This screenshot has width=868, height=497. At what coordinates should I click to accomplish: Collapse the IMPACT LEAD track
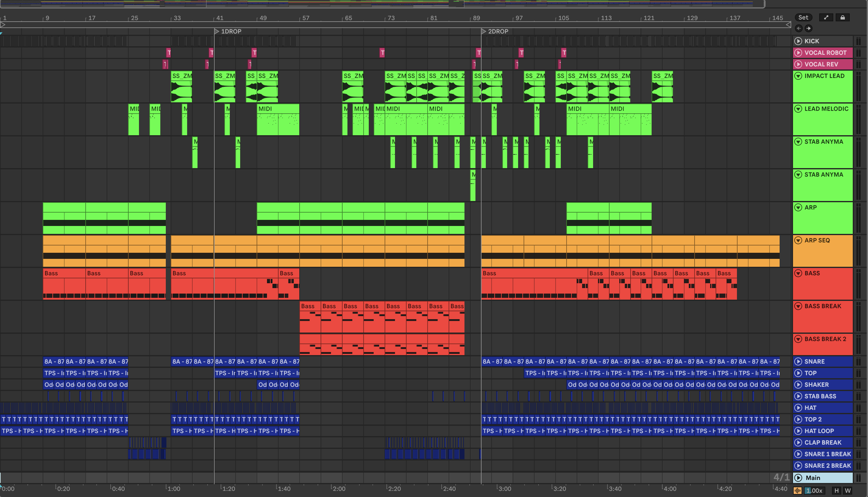coord(798,76)
